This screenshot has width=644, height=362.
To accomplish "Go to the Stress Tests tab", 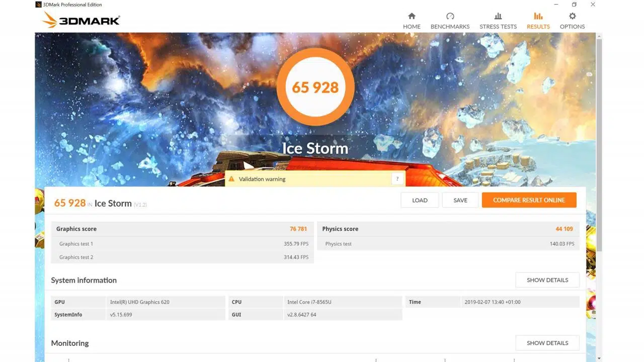I will (x=498, y=21).
